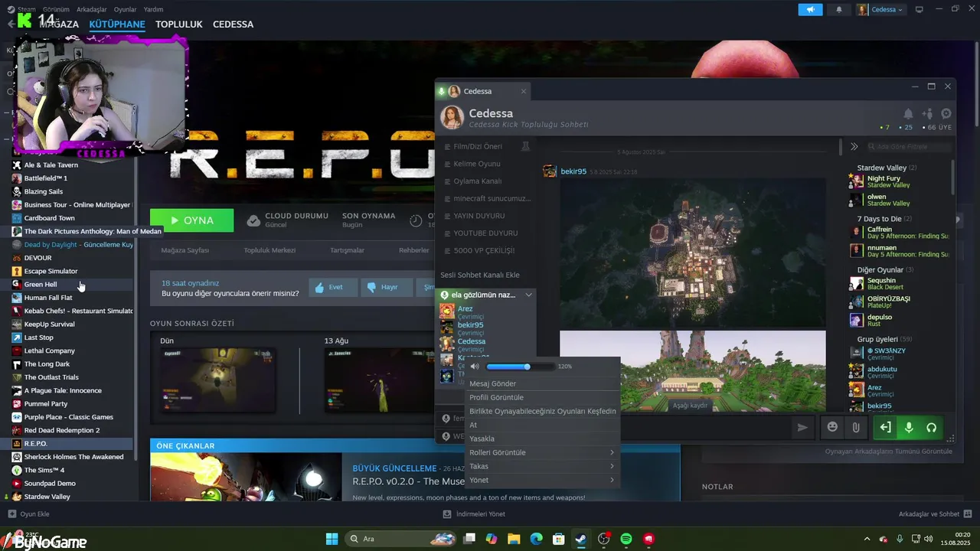Switch to Big Picture mode monitor icon
This screenshot has height=551, width=980.
tap(919, 9)
